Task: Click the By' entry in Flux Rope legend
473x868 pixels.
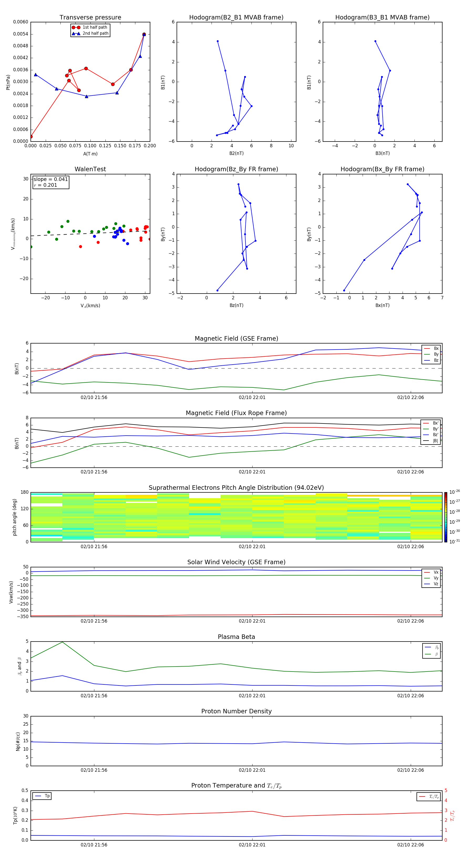Action: 431,429
